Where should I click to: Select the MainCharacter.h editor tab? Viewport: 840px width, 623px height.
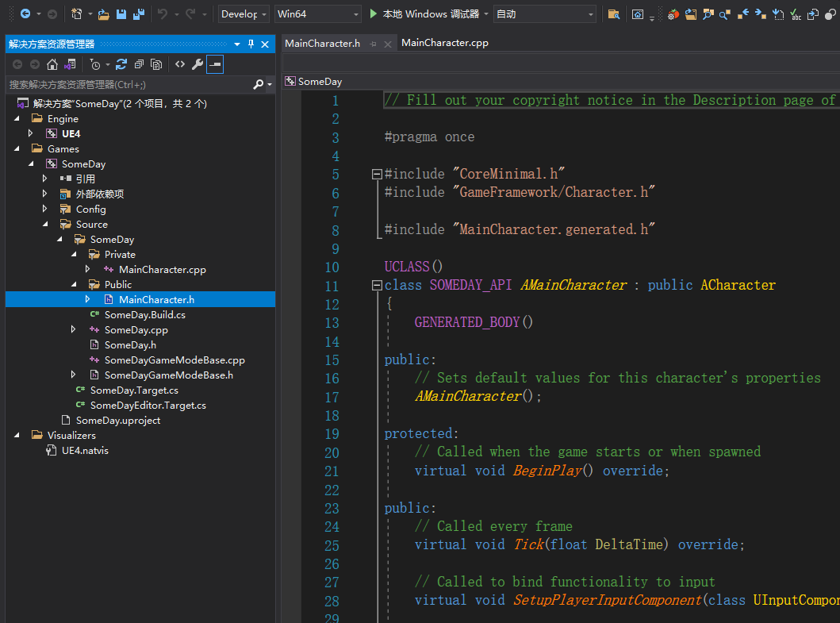point(322,44)
